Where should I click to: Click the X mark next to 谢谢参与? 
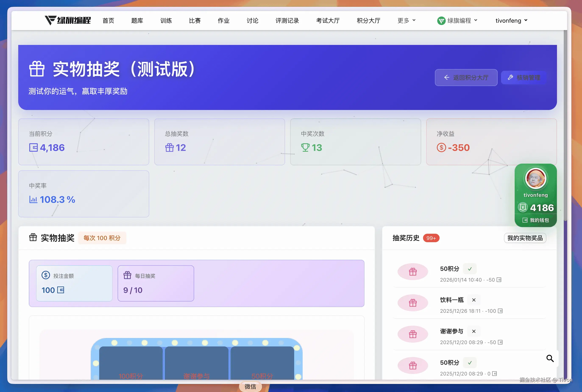pos(473,331)
